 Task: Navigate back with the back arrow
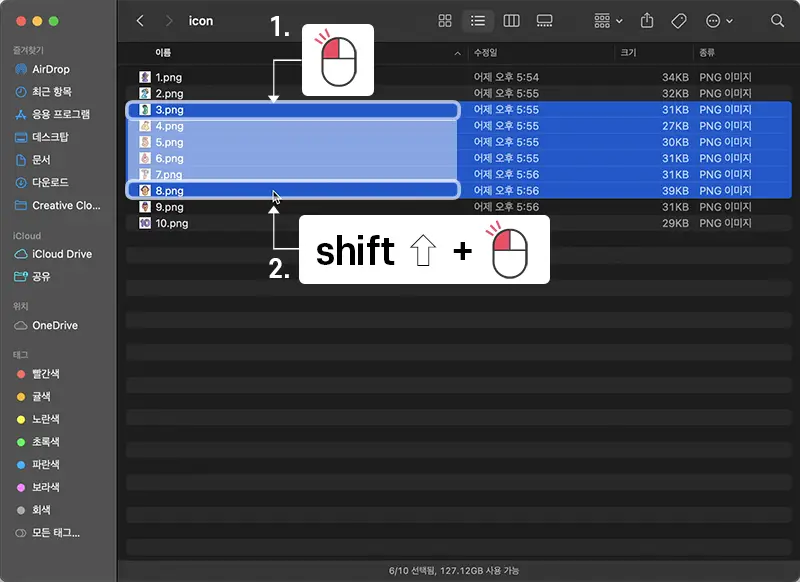coord(139,20)
